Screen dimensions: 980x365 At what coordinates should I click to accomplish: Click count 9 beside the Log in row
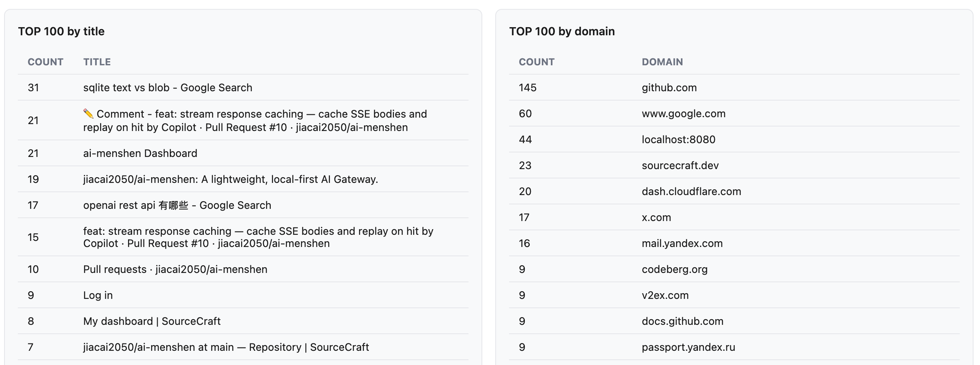[x=31, y=295]
